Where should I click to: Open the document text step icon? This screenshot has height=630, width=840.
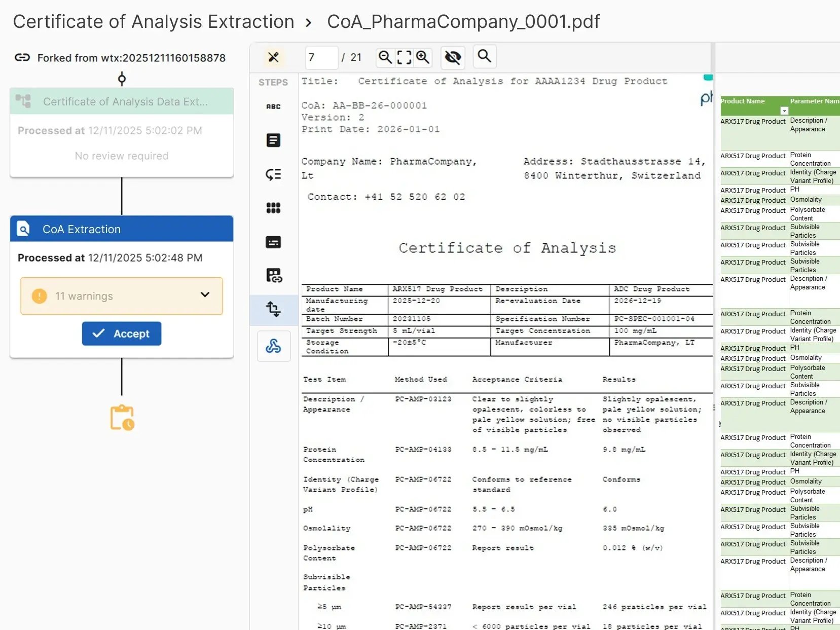273,140
